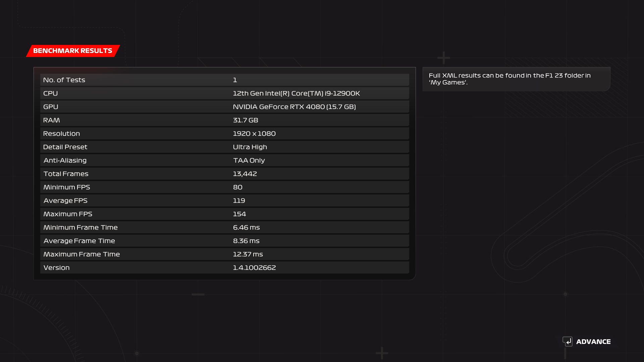This screenshot has height=362, width=644.
Task: Click the Minimum Frame Time label
Action: (x=80, y=227)
